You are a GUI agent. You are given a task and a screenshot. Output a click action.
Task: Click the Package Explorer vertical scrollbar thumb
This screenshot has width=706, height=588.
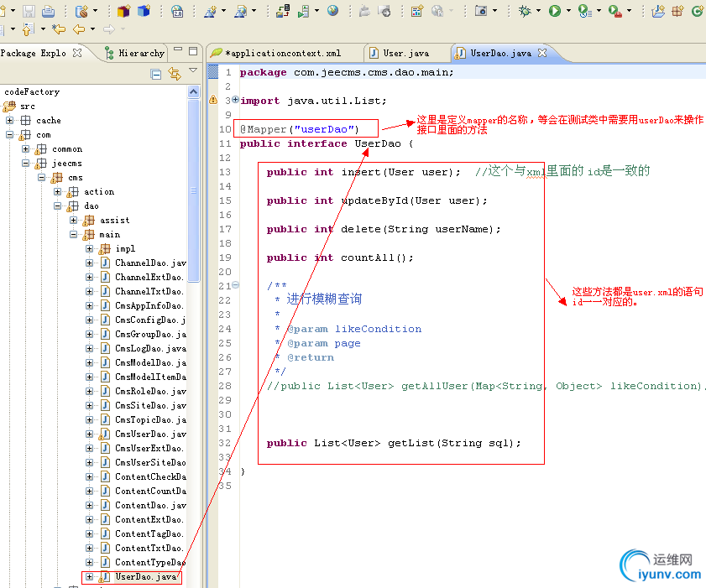click(194, 190)
